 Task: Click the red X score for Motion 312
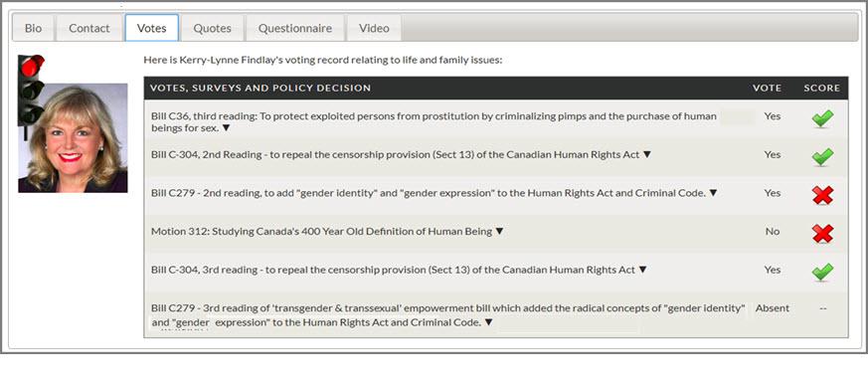tap(822, 234)
